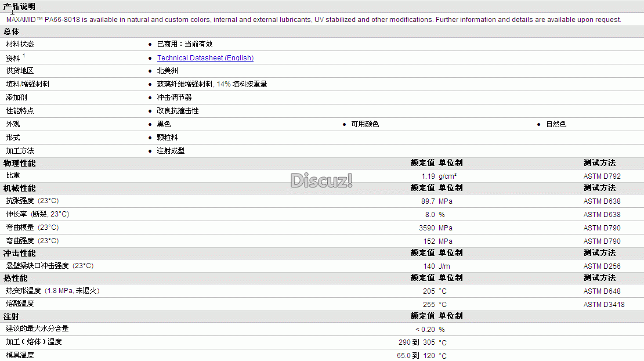Click the 外观 row label
This screenshot has height=361, width=644.
point(13,124)
